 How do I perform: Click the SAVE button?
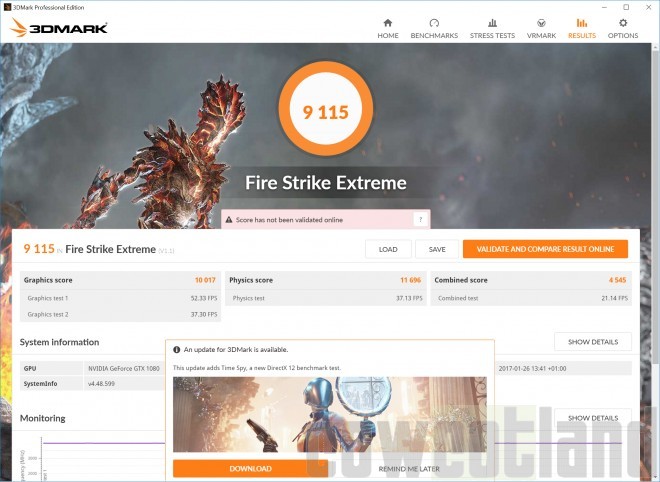point(437,249)
